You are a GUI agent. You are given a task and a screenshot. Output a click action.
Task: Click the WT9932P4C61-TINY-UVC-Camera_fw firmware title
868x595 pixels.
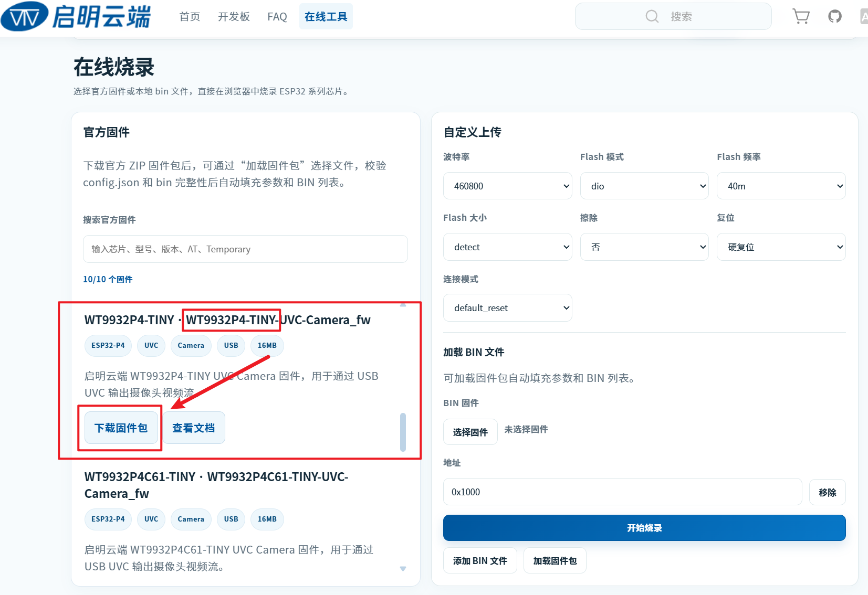click(x=216, y=485)
